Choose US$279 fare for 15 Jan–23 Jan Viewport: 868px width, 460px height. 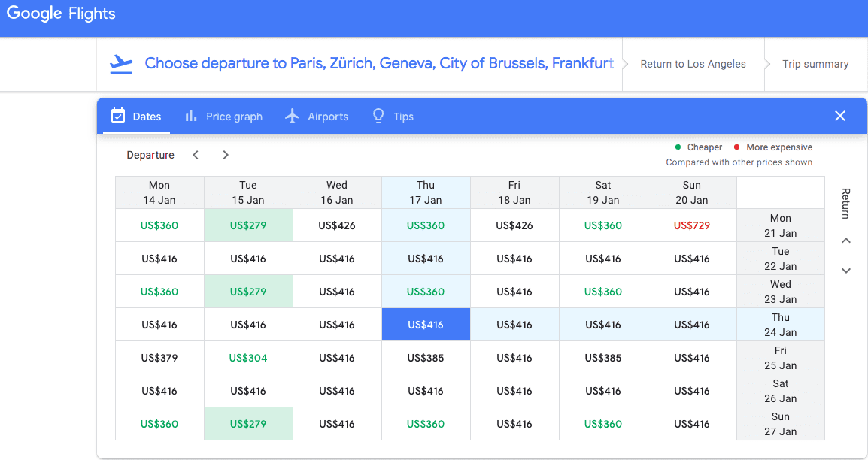point(248,292)
